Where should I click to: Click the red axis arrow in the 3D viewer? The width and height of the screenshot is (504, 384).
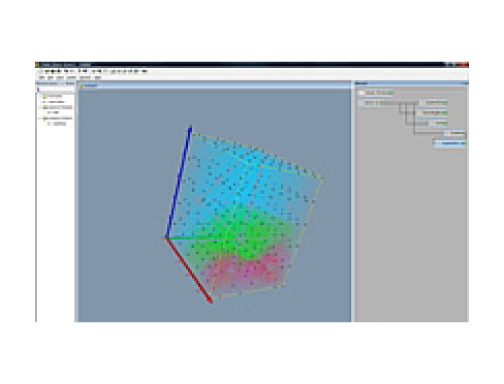pyautogui.click(x=189, y=270)
